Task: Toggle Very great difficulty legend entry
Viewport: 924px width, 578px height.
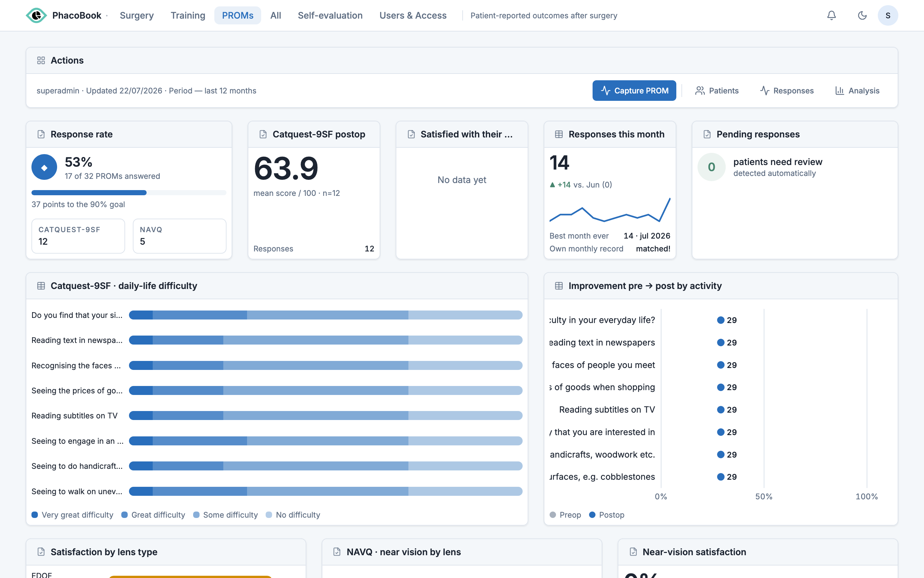Action: coord(72,515)
